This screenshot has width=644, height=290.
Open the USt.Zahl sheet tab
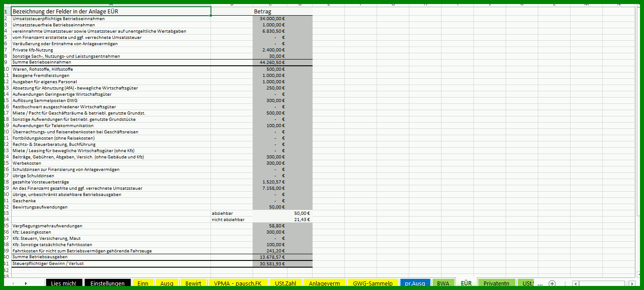click(x=286, y=283)
